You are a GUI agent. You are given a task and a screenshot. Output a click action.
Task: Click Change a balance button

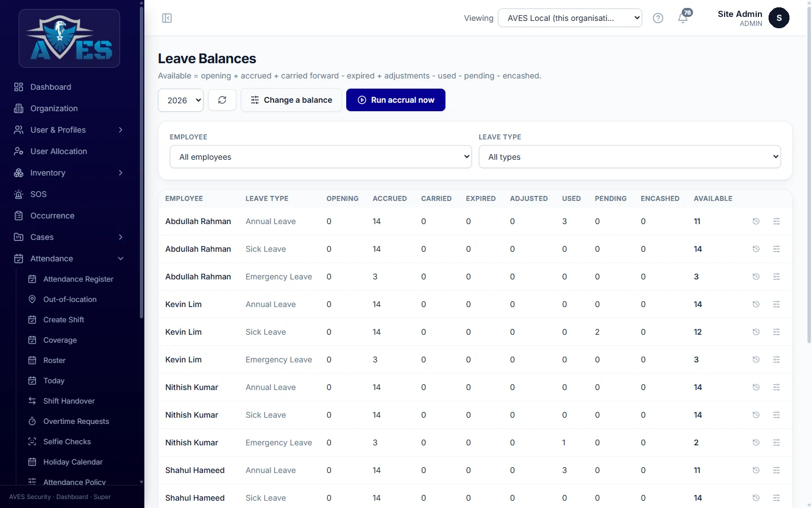point(291,100)
